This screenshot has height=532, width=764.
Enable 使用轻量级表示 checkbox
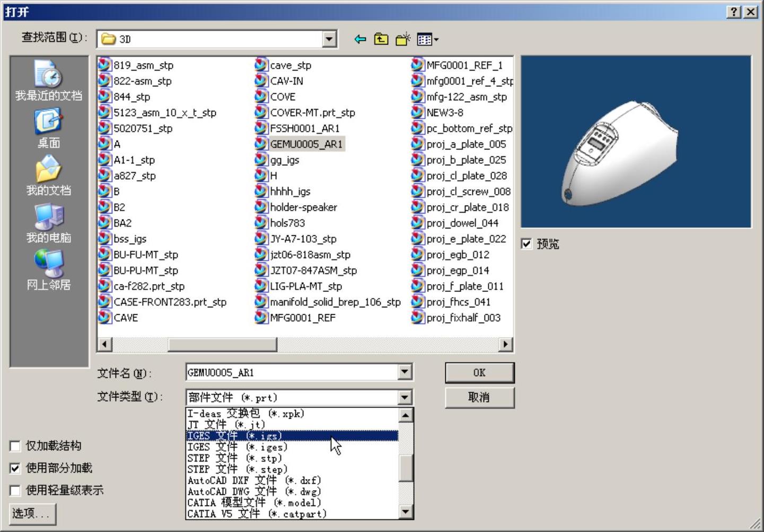(x=15, y=491)
